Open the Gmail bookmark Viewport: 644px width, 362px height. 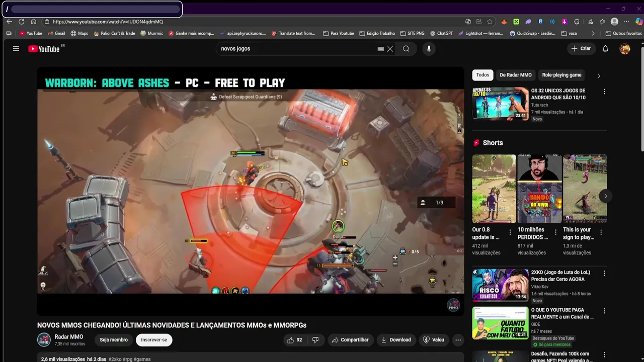(x=56, y=34)
